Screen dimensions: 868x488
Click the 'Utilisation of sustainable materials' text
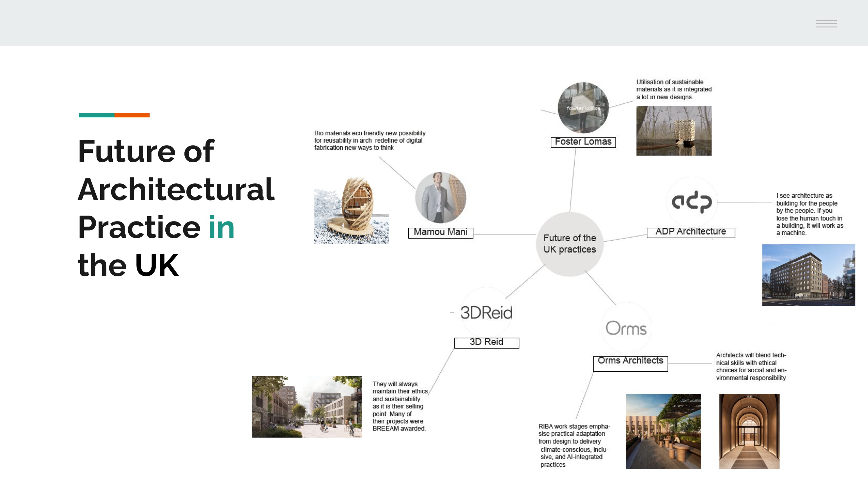(674, 90)
